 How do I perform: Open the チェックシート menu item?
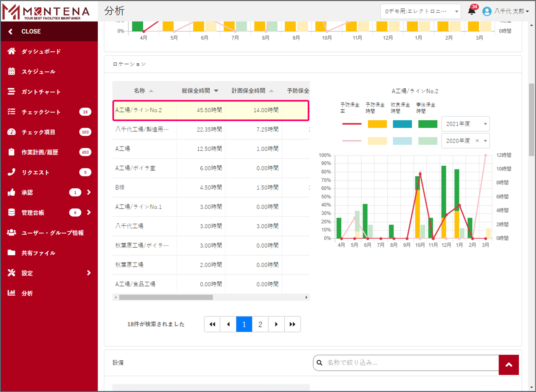click(41, 112)
